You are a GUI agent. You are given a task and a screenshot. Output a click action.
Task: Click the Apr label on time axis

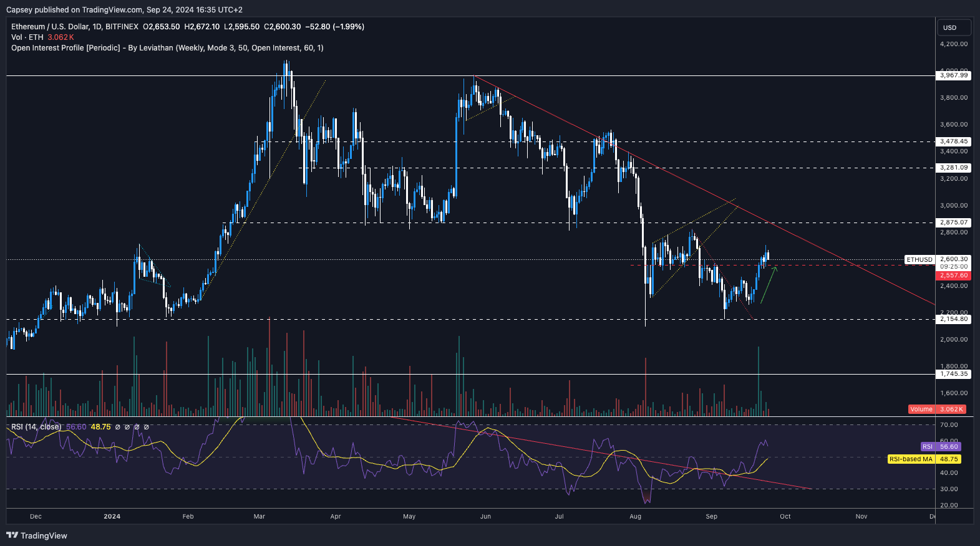pyautogui.click(x=336, y=517)
